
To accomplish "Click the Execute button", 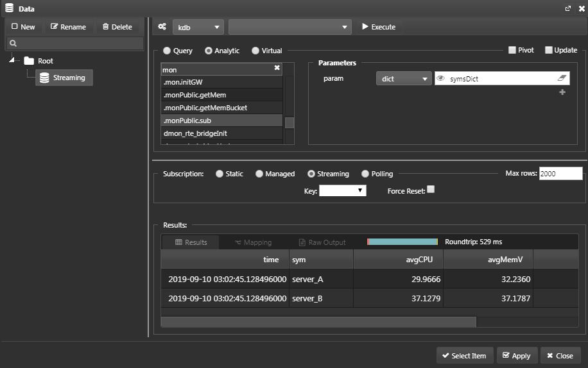I will tap(379, 27).
